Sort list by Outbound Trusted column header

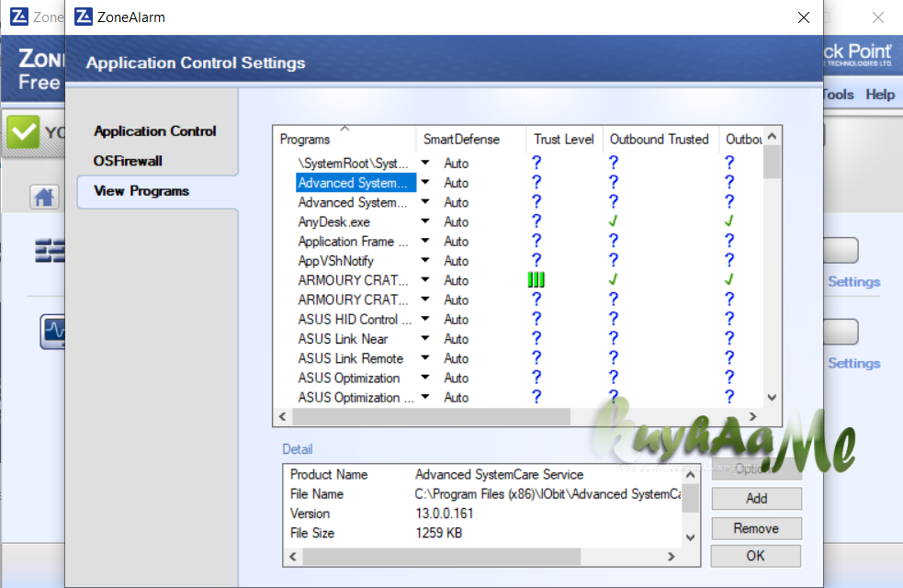[x=660, y=139]
